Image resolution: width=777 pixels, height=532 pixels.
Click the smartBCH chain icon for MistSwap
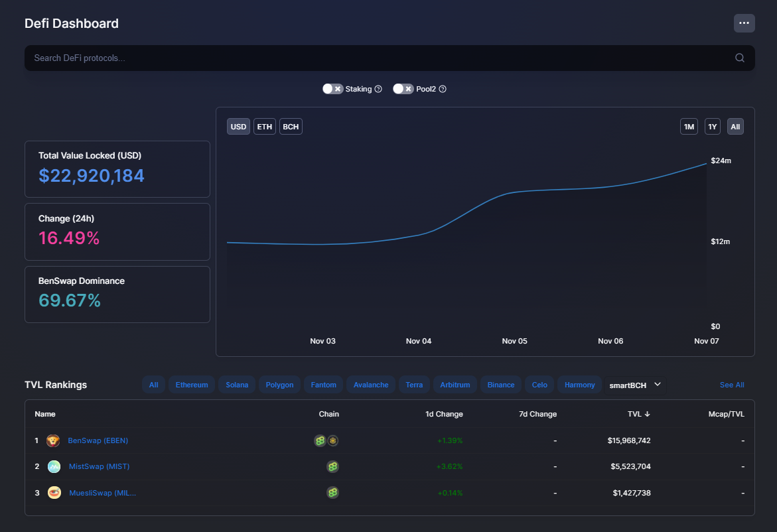(332, 466)
